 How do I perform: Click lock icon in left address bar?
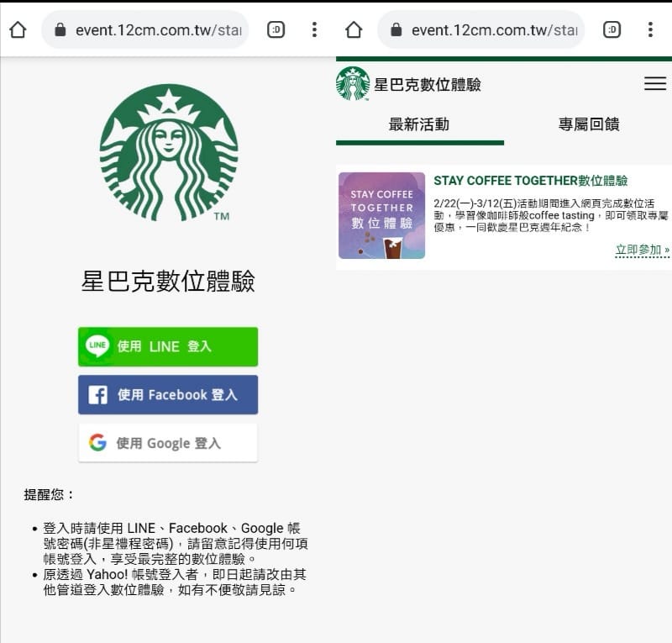pos(60,30)
